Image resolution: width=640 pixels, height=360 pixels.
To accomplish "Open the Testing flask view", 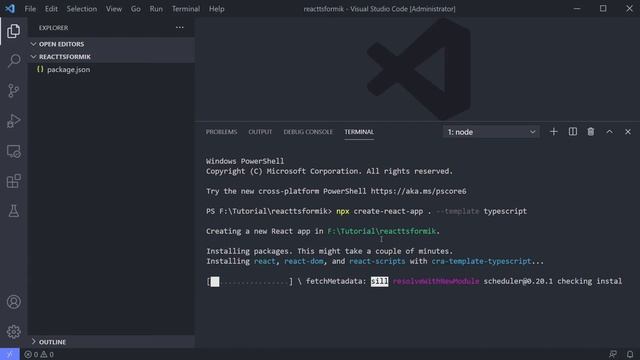I will pyautogui.click(x=13, y=211).
